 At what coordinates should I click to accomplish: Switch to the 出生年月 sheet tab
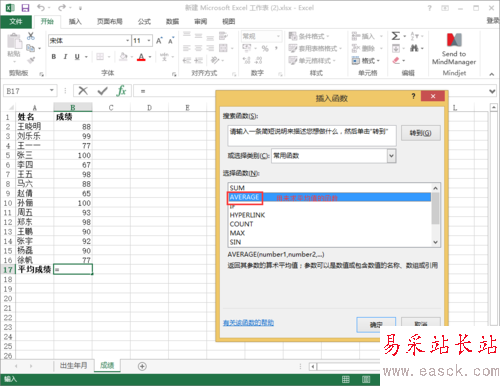(73, 365)
